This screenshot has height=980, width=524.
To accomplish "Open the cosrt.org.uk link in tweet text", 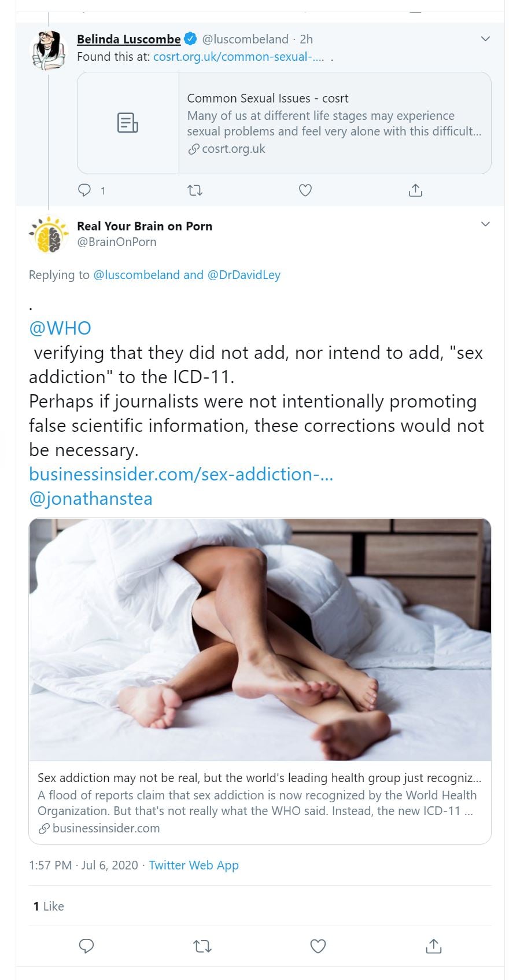I will point(238,57).
